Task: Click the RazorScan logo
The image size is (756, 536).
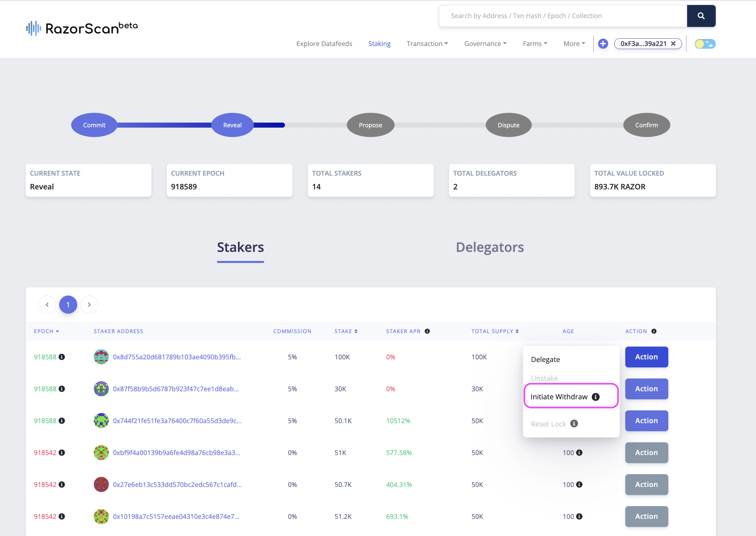Action: (x=81, y=28)
